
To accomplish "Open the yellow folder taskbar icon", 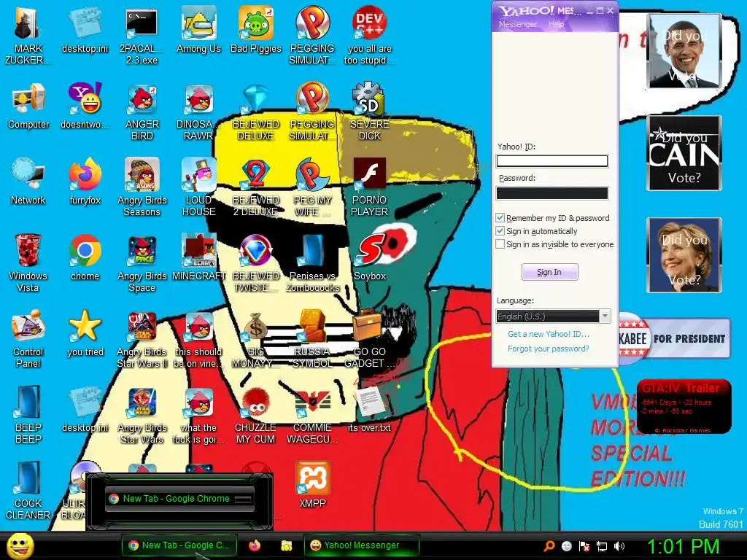I will tap(286, 545).
